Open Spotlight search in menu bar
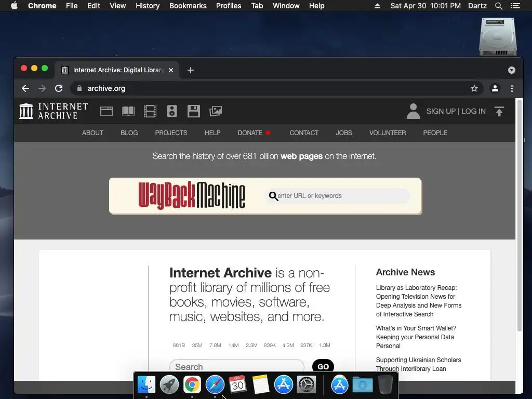 [x=499, y=6]
